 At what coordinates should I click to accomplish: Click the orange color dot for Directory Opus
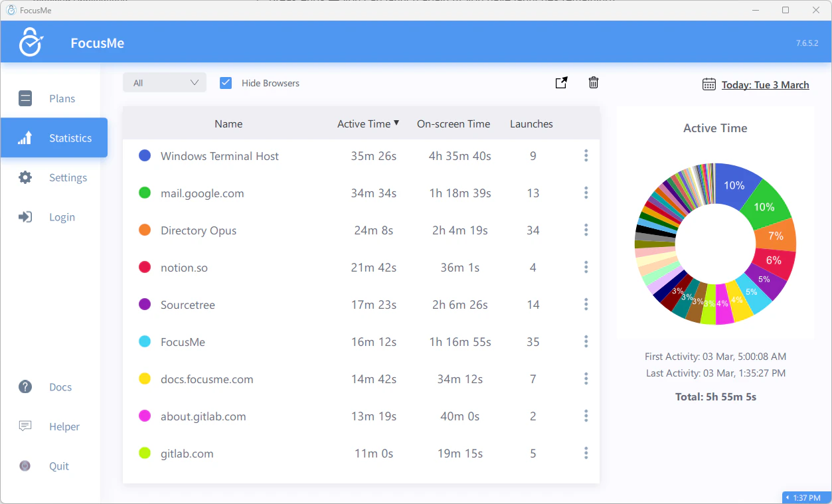pyautogui.click(x=145, y=230)
